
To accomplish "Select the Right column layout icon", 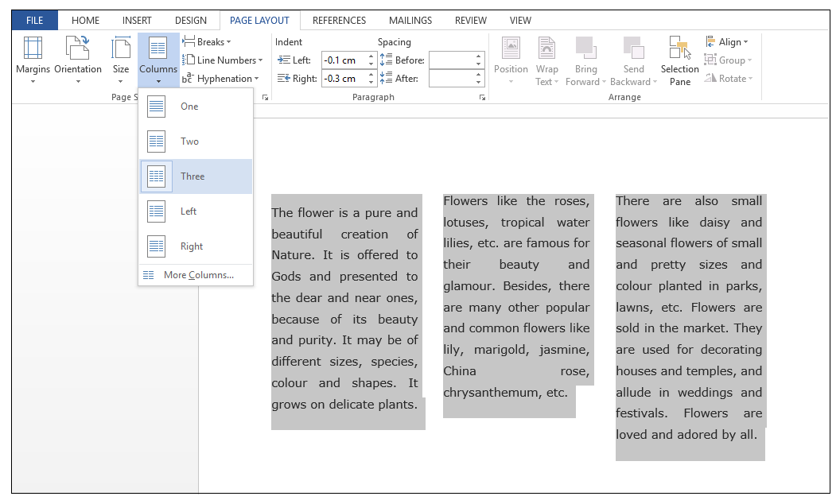I will pos(157,246).
